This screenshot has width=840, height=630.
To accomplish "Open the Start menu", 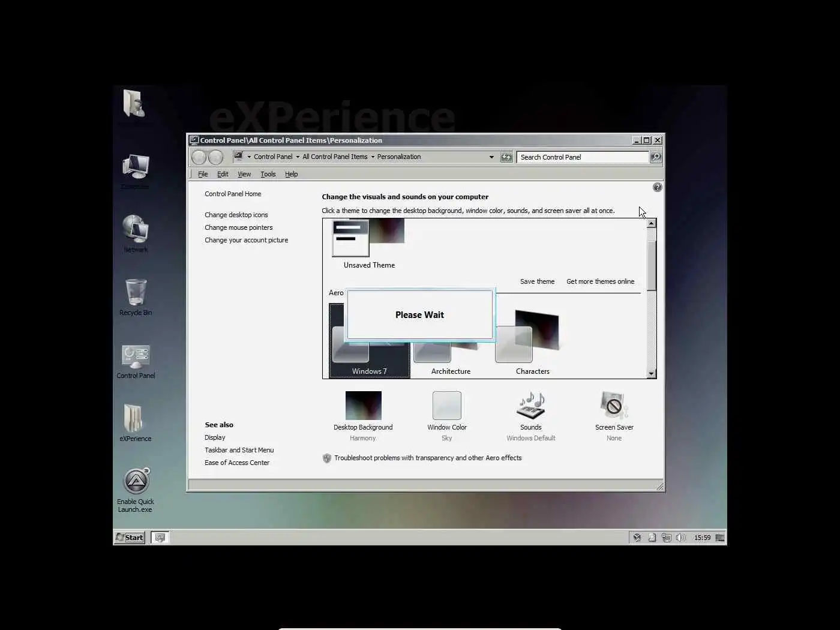I will point(130,538).
